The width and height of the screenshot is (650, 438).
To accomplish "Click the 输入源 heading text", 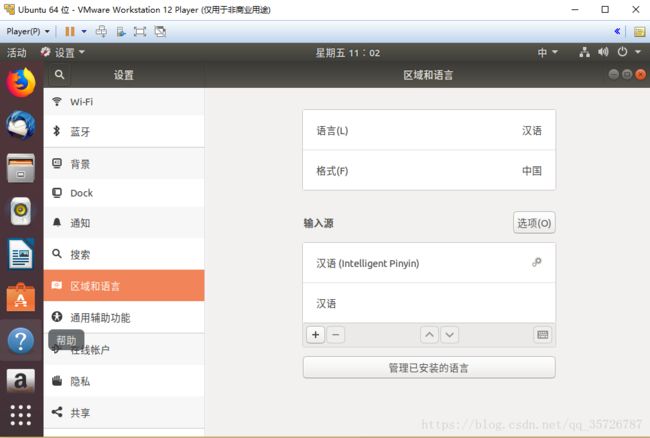I will click(x=318, y=223).
